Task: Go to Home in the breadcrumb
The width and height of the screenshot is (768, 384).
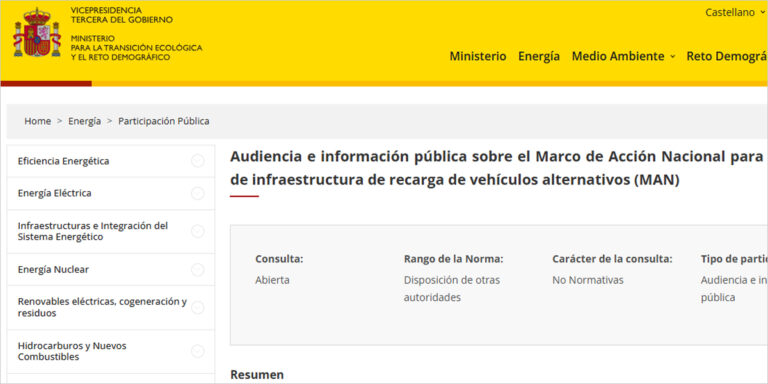Action: pos(38,121)
